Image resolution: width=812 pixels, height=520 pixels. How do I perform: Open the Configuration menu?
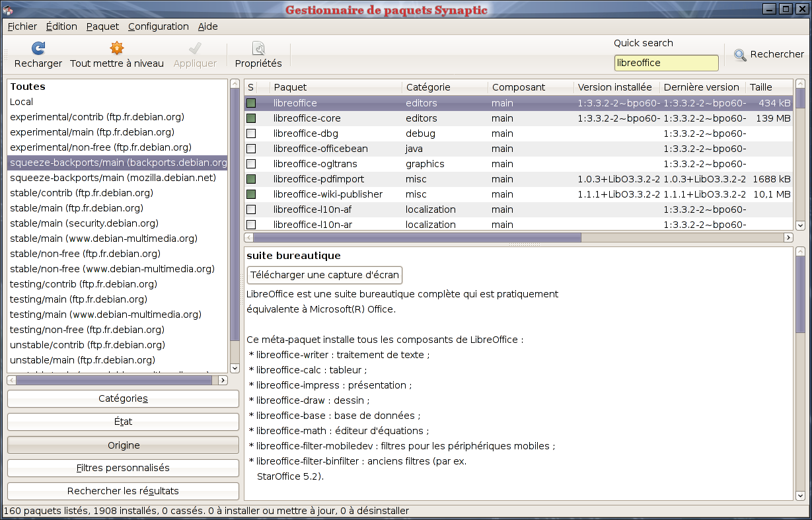pyautogui.click(x=158, y=26)
